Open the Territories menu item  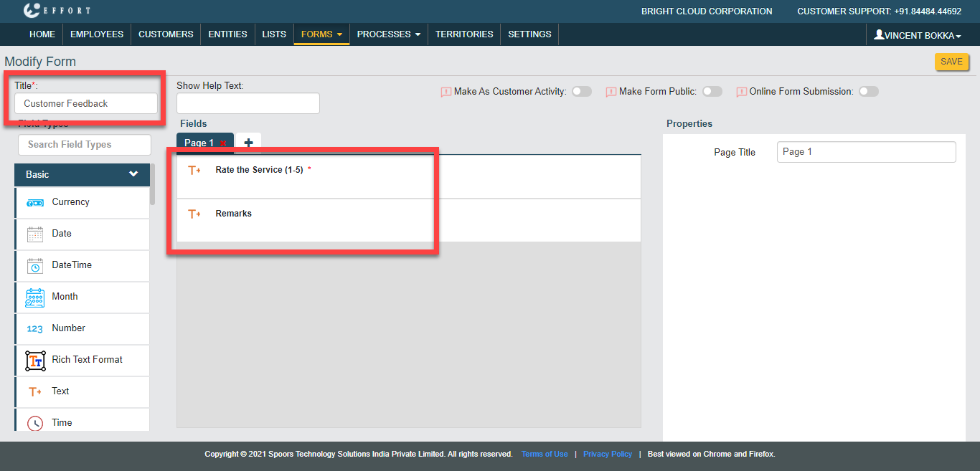point(464,34)
